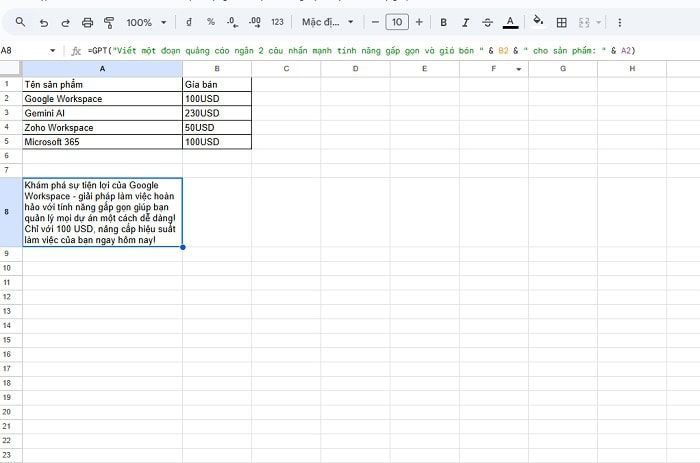Open the 123 number format menu

277,22
